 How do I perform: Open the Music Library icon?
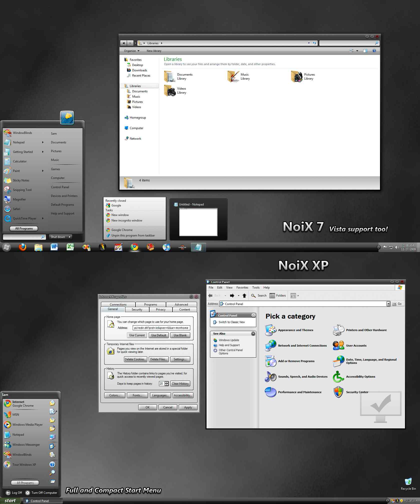233,77
